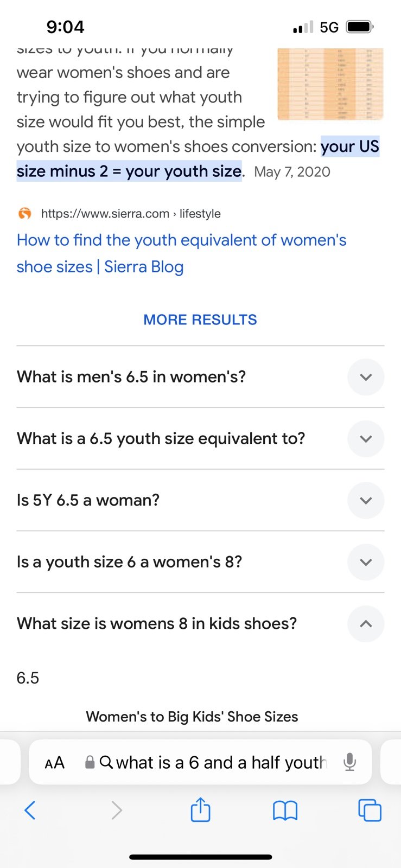Expand "What is men's 6.5 in women's?"
Screen dimensions: 401x868
tap(200, 376)
